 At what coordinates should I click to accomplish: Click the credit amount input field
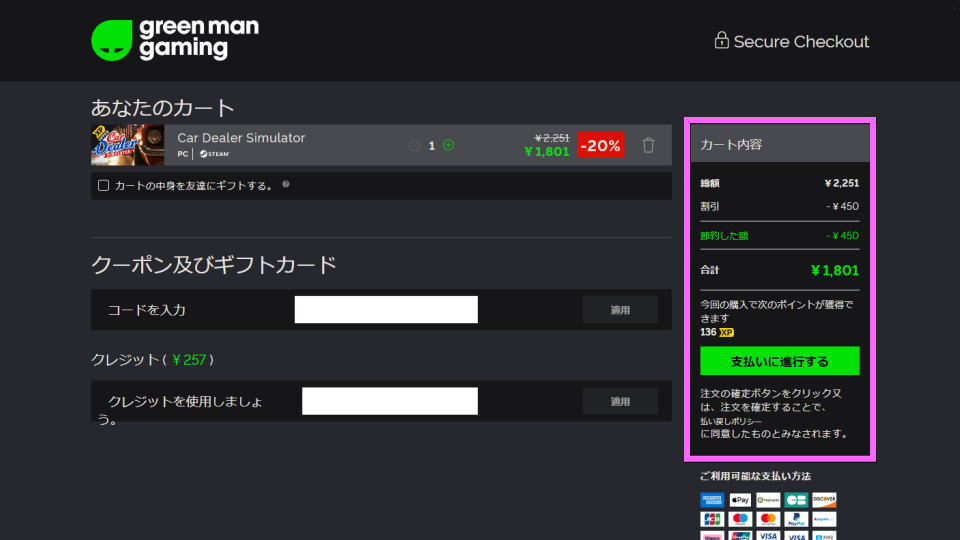[389, 401]
